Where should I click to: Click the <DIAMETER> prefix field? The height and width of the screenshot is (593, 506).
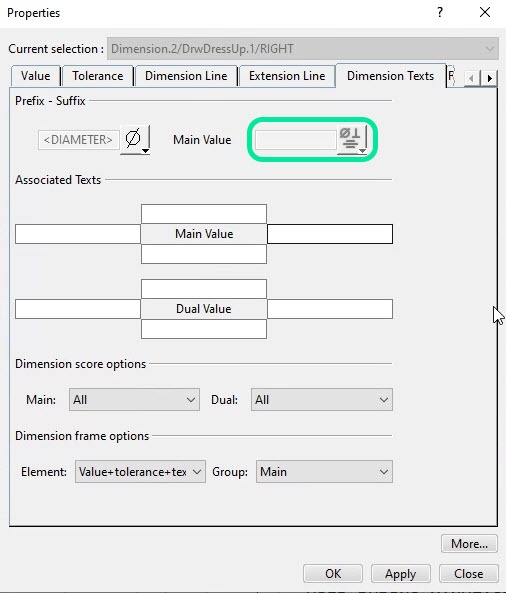(x=79, y=140)
